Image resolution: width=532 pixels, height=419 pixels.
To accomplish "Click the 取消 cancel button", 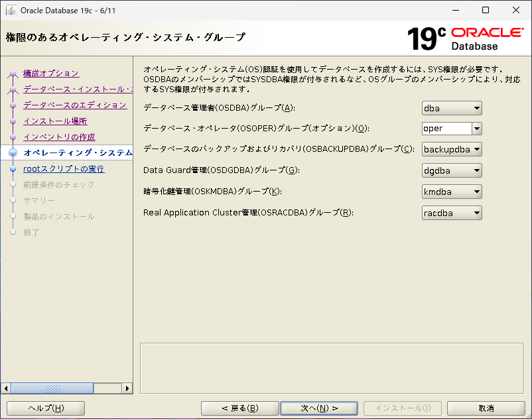I will 486,408.
